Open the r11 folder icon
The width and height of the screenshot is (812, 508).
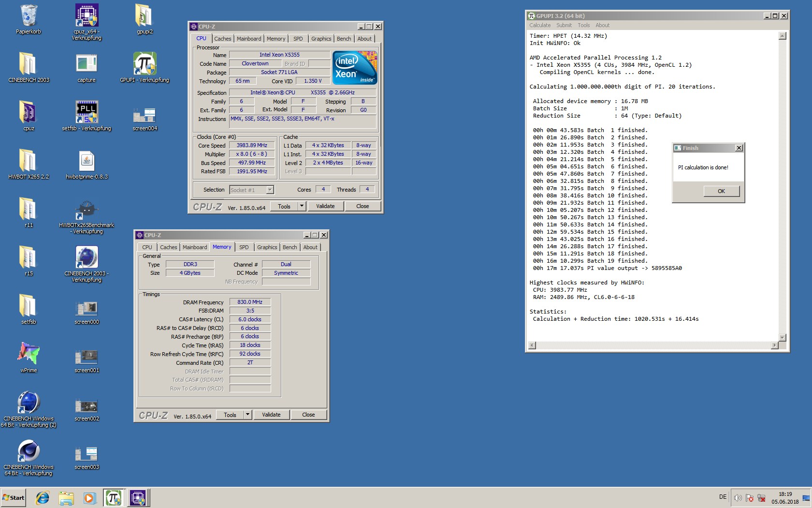click(x=29, y=209)
